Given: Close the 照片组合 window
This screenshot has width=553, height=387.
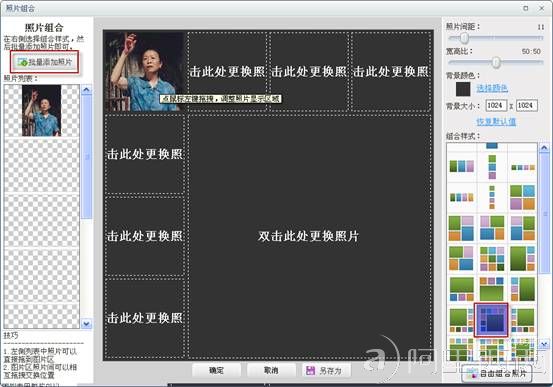Looking at the screenshot, I should click(541, 8).
